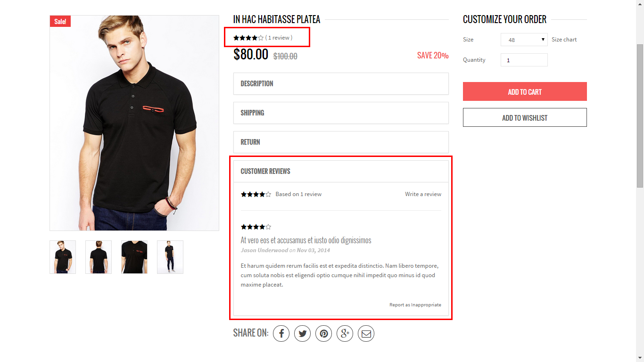Focus the Quantity input field

(524, 60)
